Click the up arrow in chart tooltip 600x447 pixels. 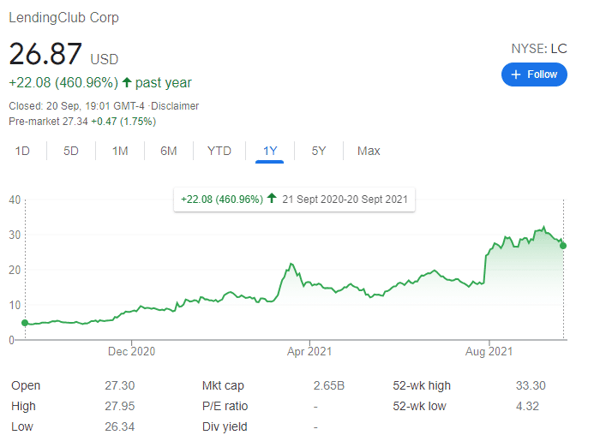[x=272, y=198]
